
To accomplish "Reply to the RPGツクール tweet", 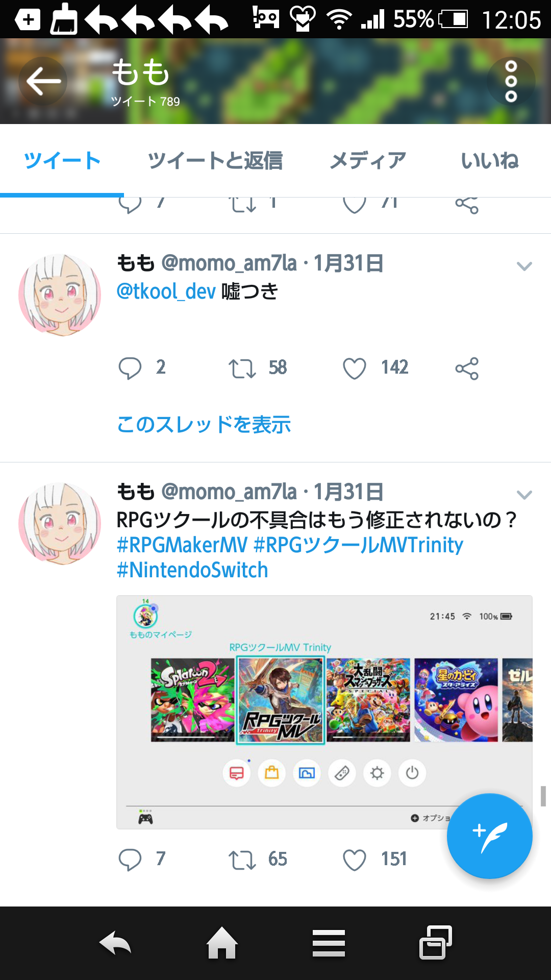I will coord(130,860).
